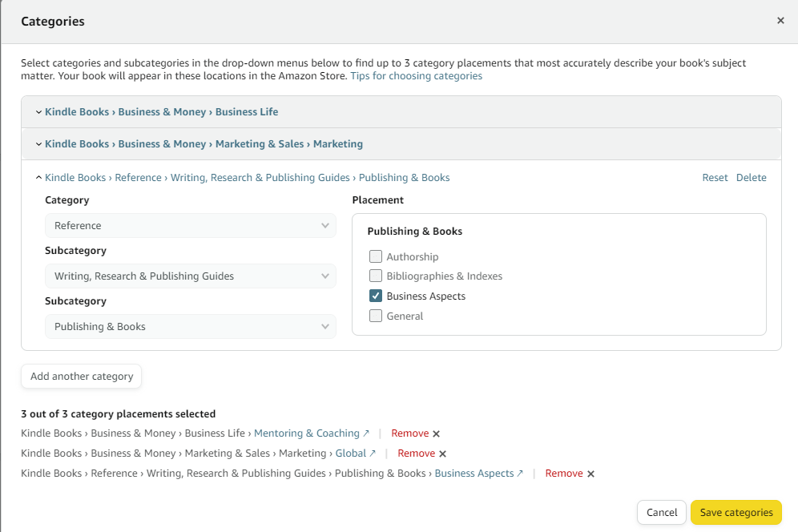Reset the Publishing & Books category
798x532 pixels.
[715, 178]
